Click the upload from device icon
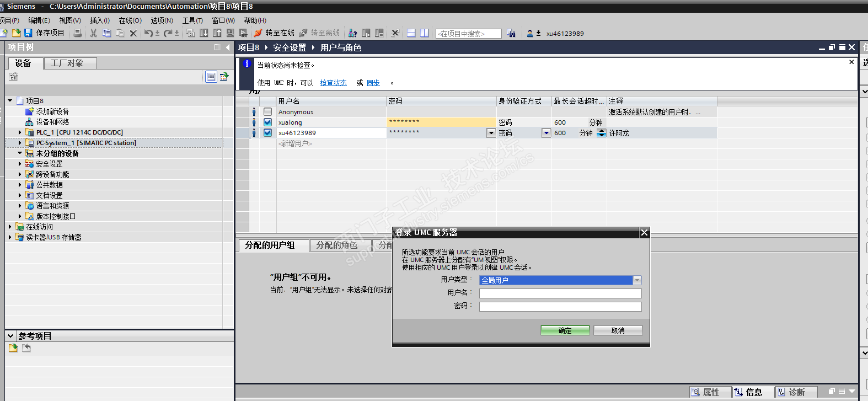The height and width of the screenshot is (401, 868). tap(217, 33)
